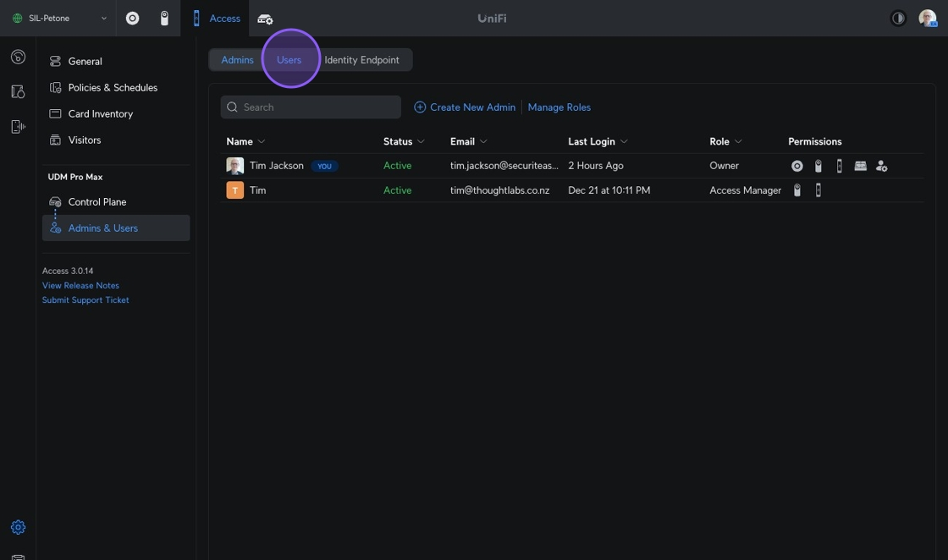Open the UniFi Protect camera app icon

coord(164,19)
